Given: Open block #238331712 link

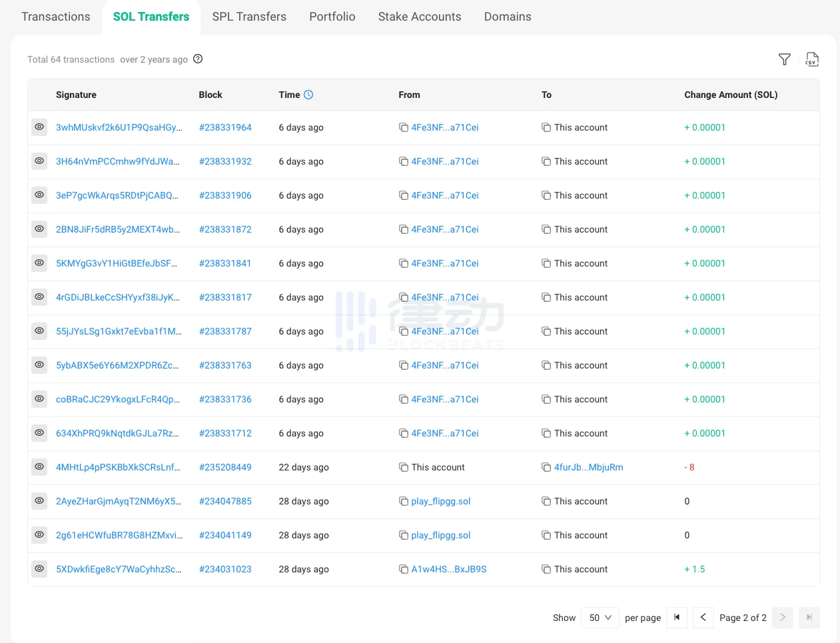Looking at the screenshot, I should tap(225, 433).
